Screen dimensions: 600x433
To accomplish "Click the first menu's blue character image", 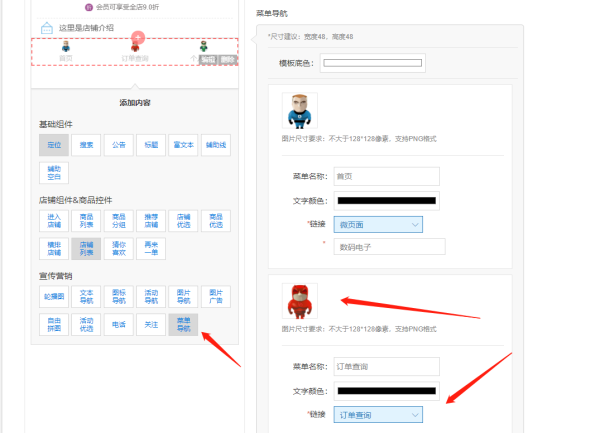I will pos(299,109).
